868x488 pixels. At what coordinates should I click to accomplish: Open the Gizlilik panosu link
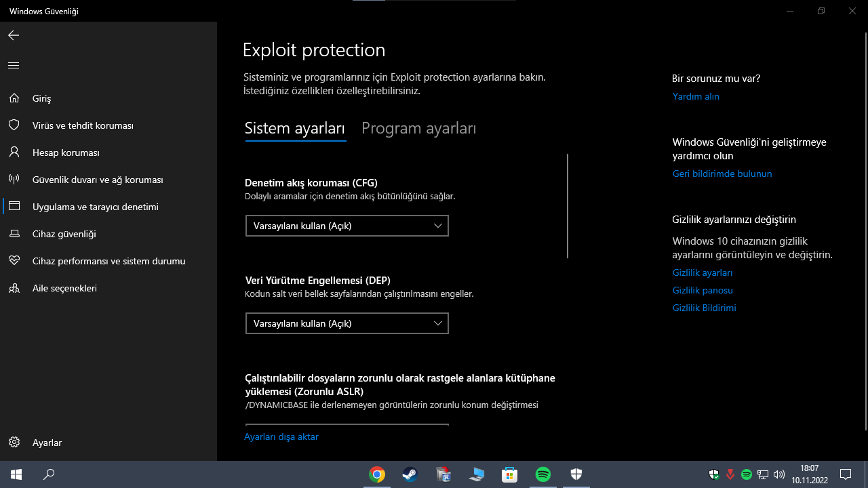pos(703,290)
